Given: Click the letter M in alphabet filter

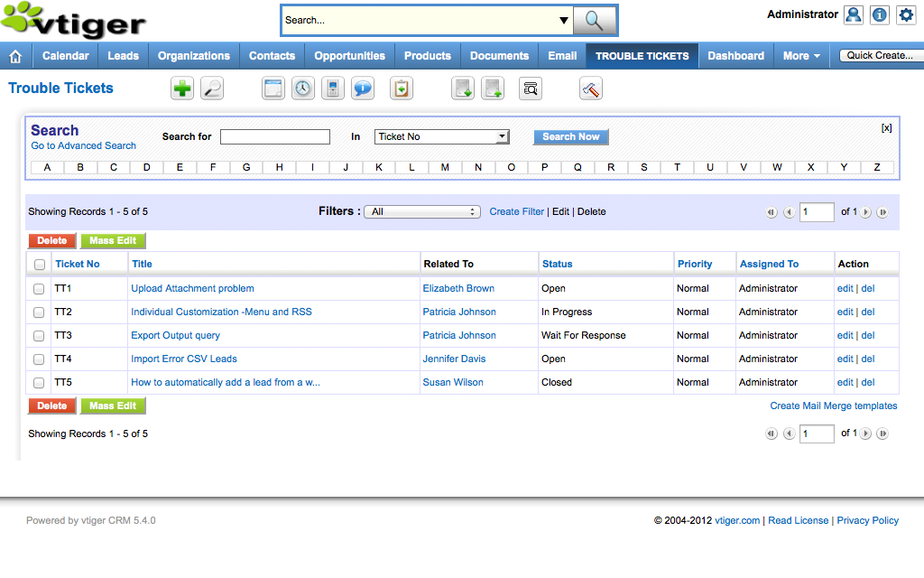Looking at the screenshot, I should (x=445, y=168).
